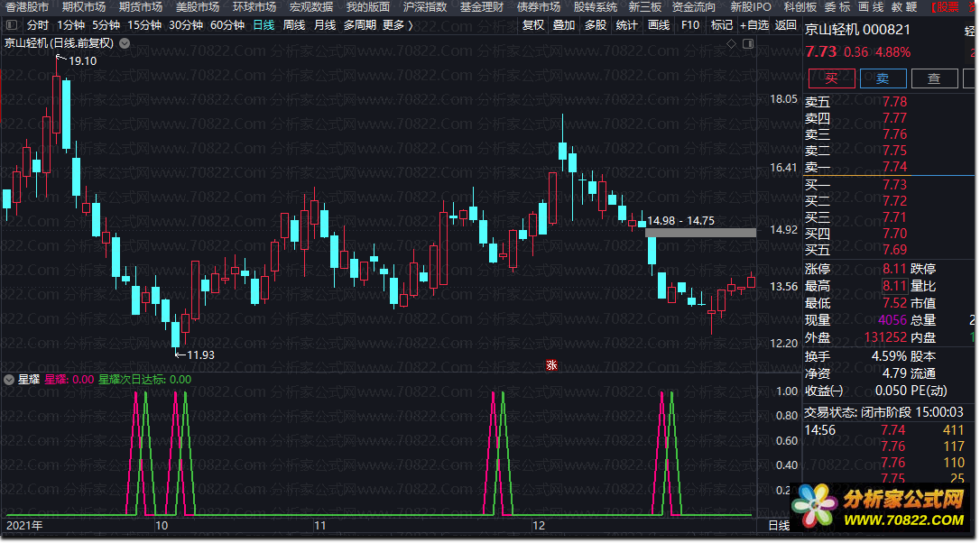
Task: Open the 期权市场 menu
Action: pos(84,7)
